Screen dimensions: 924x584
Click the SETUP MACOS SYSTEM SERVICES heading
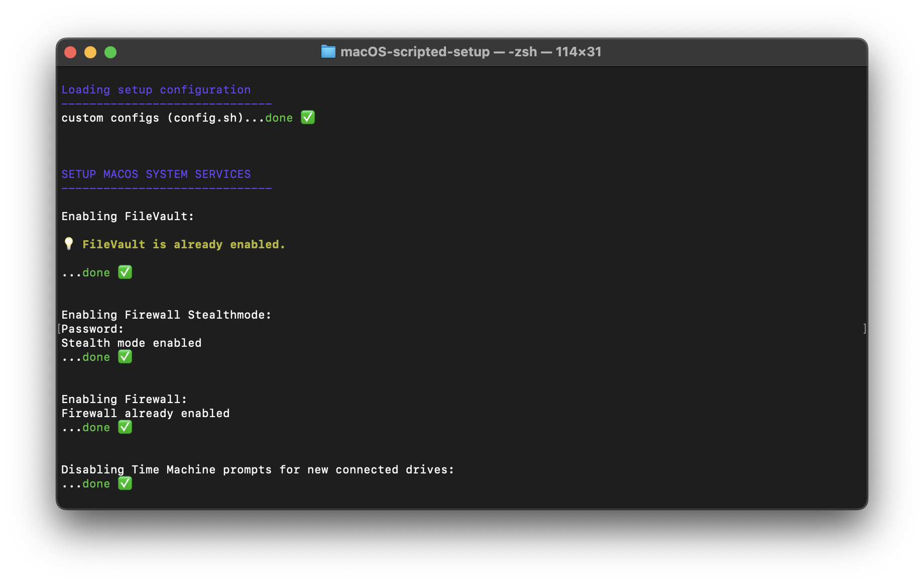point(156,174)
